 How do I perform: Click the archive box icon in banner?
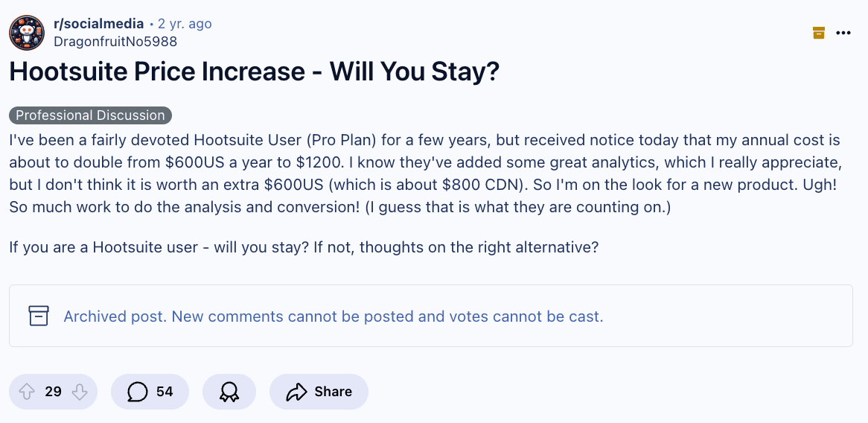(38, 316)
